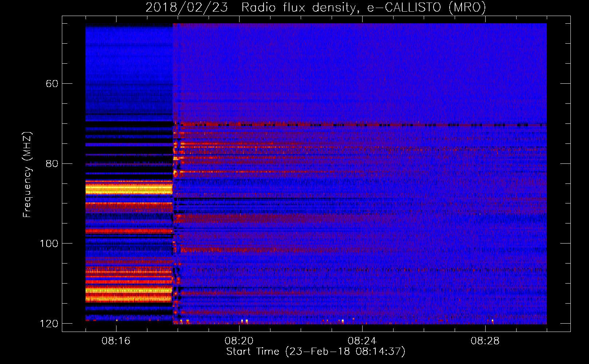Click the 'e-CALLISTO (MRO)' text in title
Viewport: 589px width, 364px height.
[426, 8]
